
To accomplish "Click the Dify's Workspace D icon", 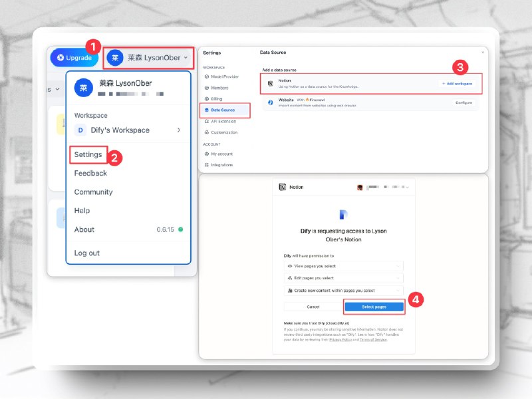I will 80,130.
